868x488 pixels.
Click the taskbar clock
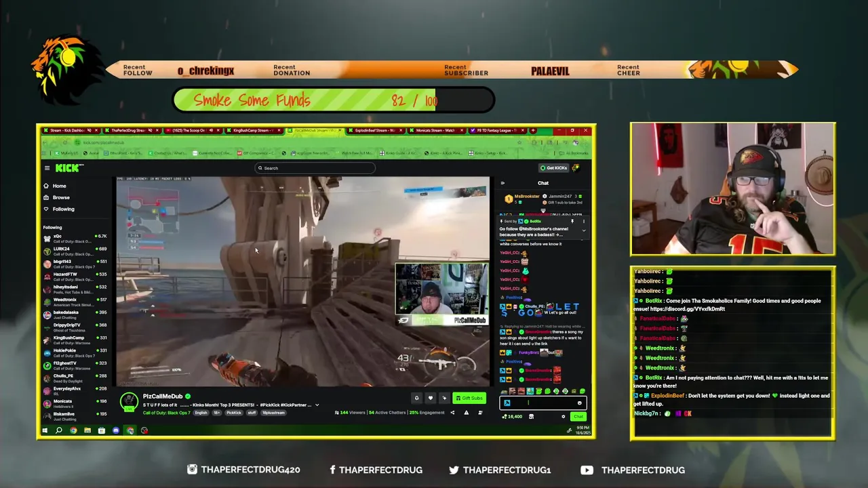(584, 430)
